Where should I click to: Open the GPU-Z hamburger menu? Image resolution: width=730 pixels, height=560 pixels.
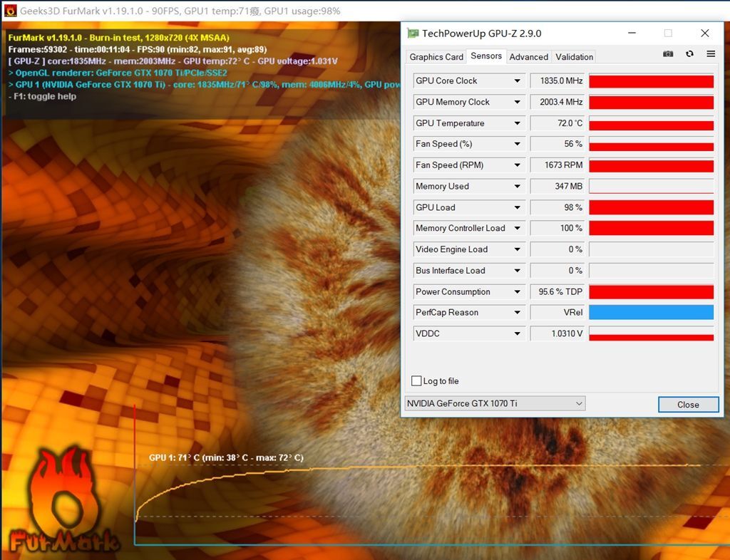pyautogui.click(x=711, y=54)
